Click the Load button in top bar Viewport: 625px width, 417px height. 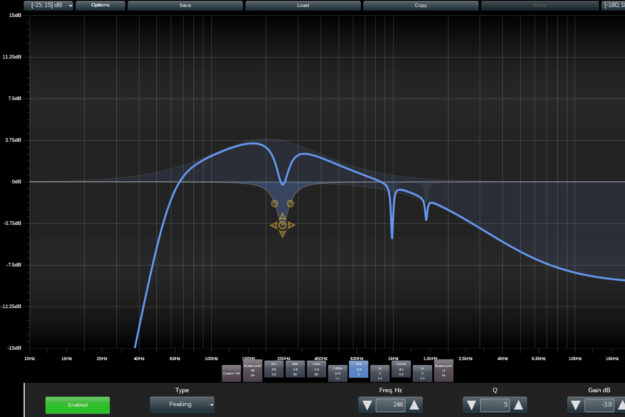pos(303,5)
